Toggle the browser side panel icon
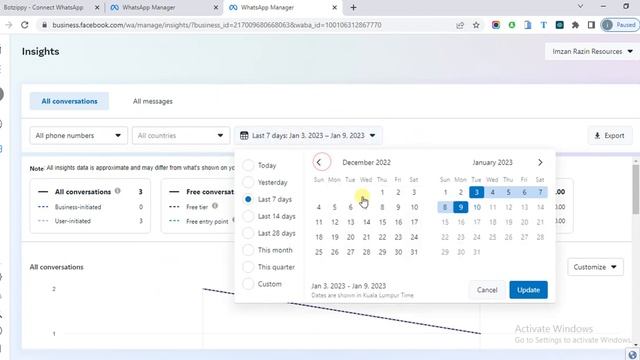The image size is (640, 360). click(591, 25)
